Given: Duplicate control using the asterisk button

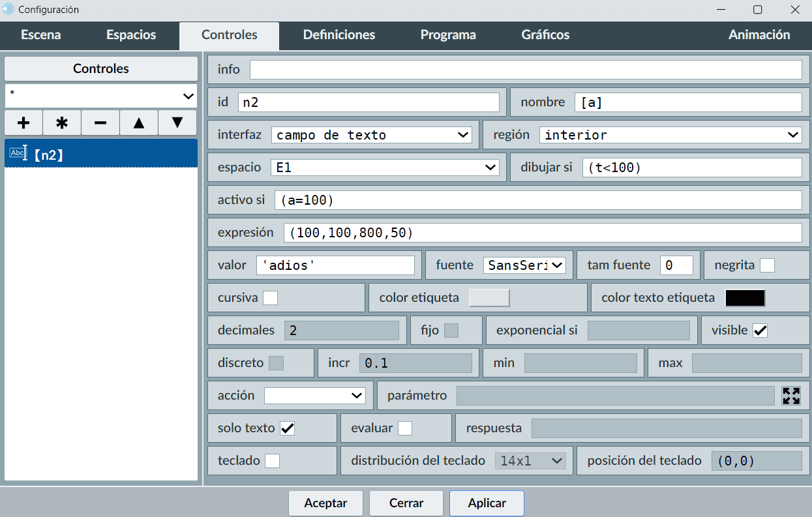Looking at the screenshot, I should coord(62,123).
